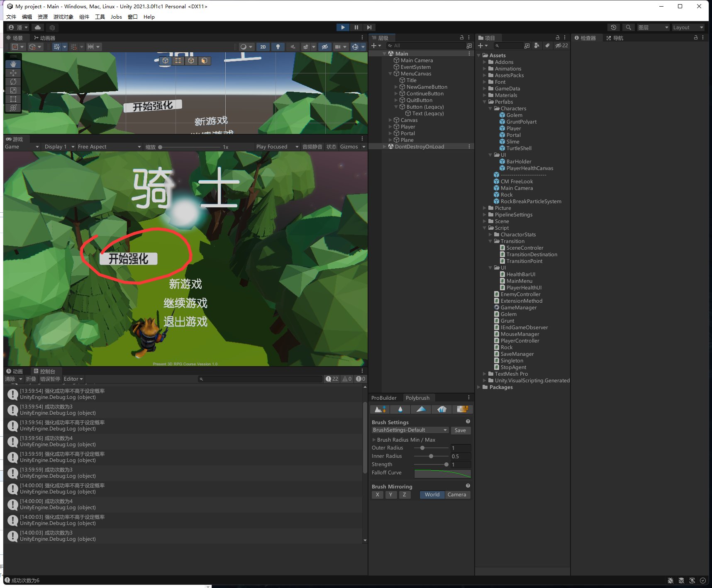
Task: Switch brush mirroring space to Camera
Action: pyautogui.click(x=457, y=495)
